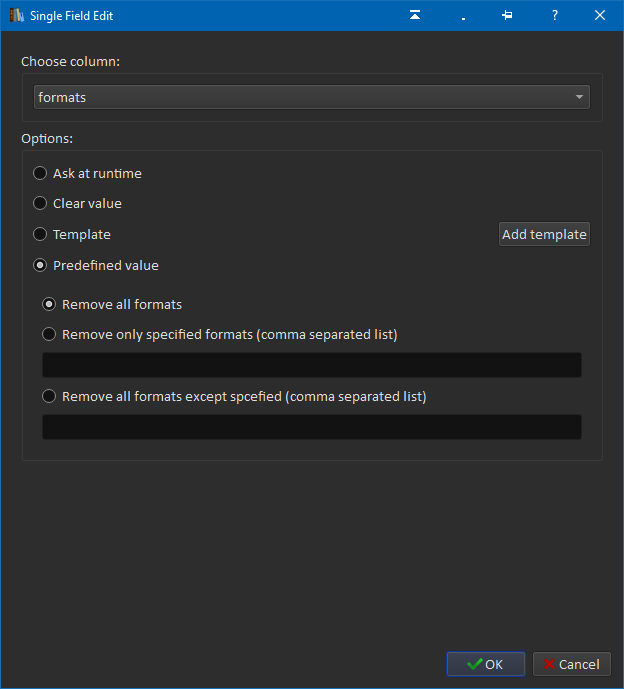Click the Single Field Edit title text
The height and width of the screenshot is (689, 624).
[72, 15]
